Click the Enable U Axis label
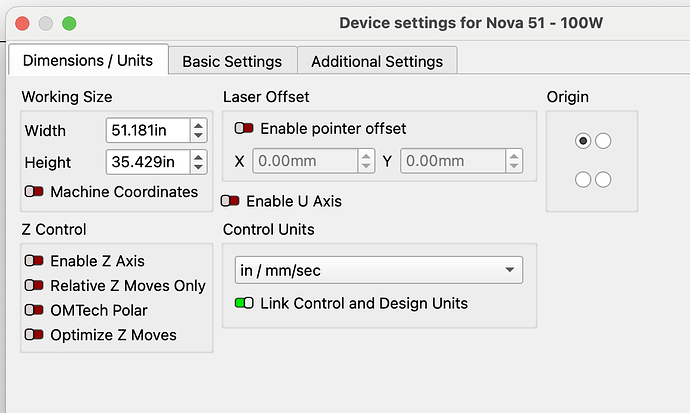690x413 pixels. [x=294, y=201]
